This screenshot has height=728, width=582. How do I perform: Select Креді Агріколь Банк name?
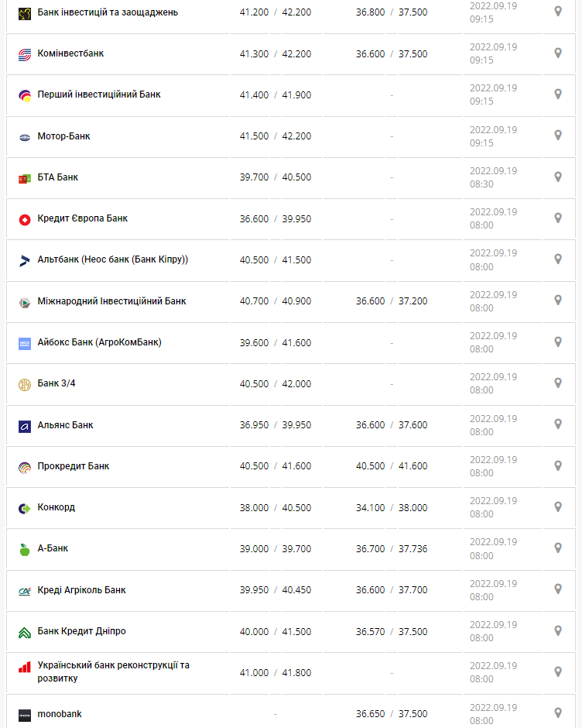click(81, 590)
